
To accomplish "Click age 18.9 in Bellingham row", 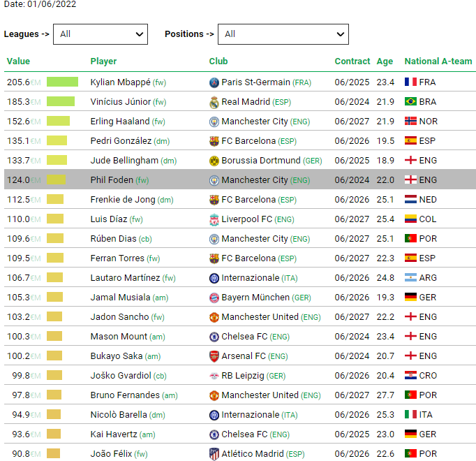I will (x=385, y=161).
